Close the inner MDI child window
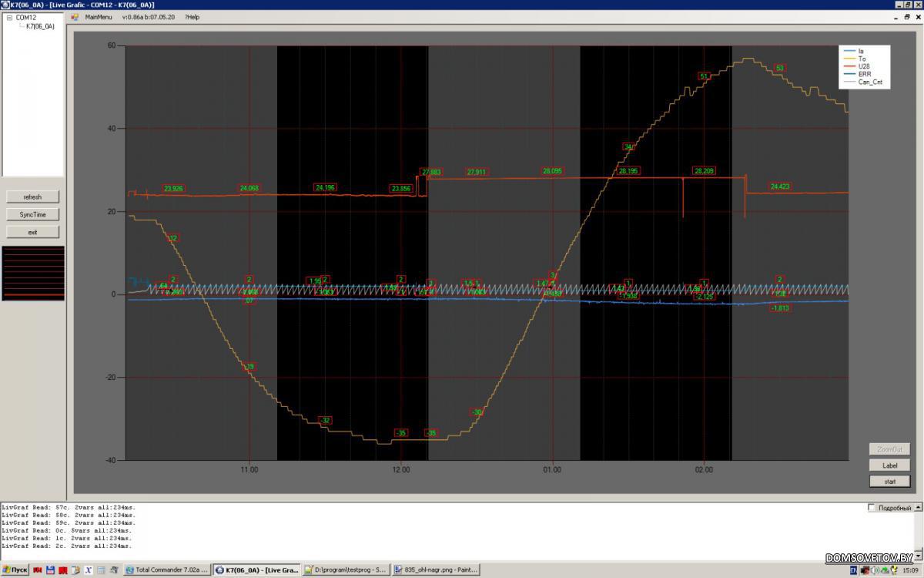 click(917, 17)
